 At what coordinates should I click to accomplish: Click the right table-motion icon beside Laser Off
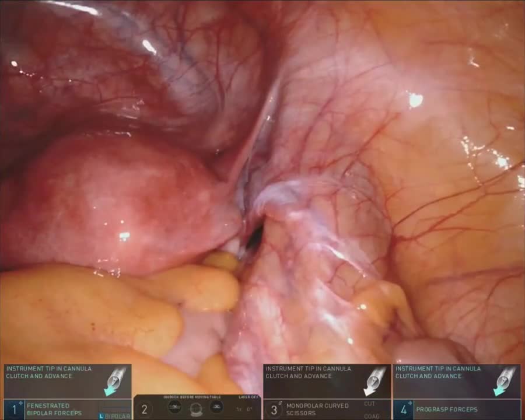(216, 407)
